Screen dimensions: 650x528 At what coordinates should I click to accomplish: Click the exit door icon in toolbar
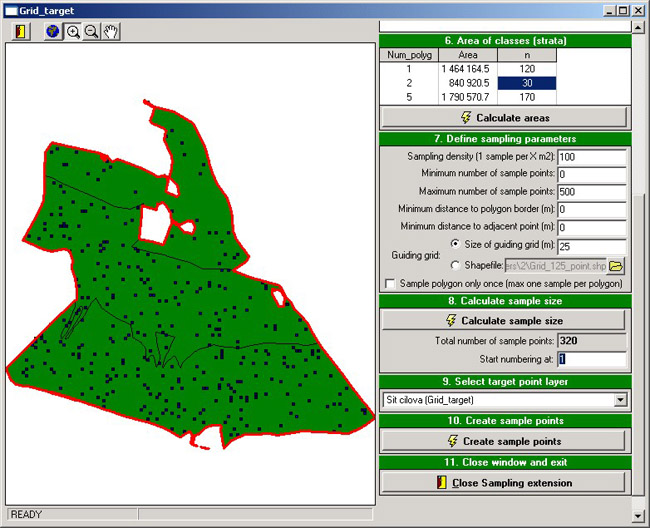21,31
